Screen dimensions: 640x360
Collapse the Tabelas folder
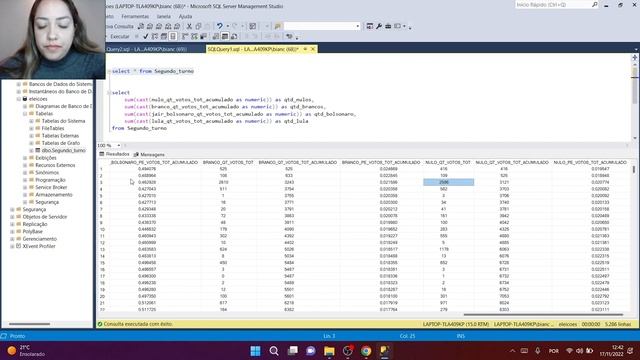[x=25, y=113]
